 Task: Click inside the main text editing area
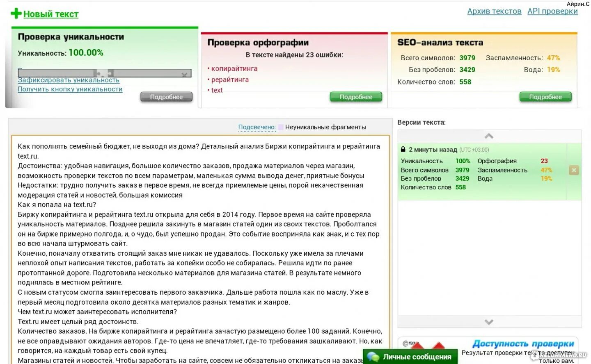(200, 250)
